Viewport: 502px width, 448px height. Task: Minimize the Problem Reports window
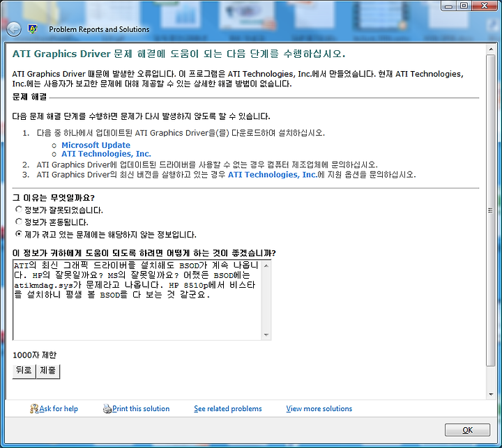[449, 6]
